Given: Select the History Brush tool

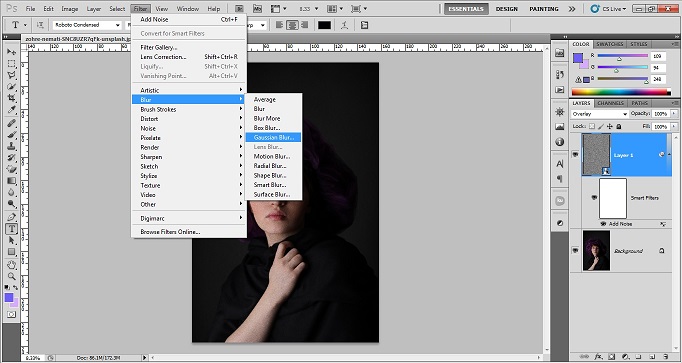Looking at the screenshot, I should tap(11, 158).
